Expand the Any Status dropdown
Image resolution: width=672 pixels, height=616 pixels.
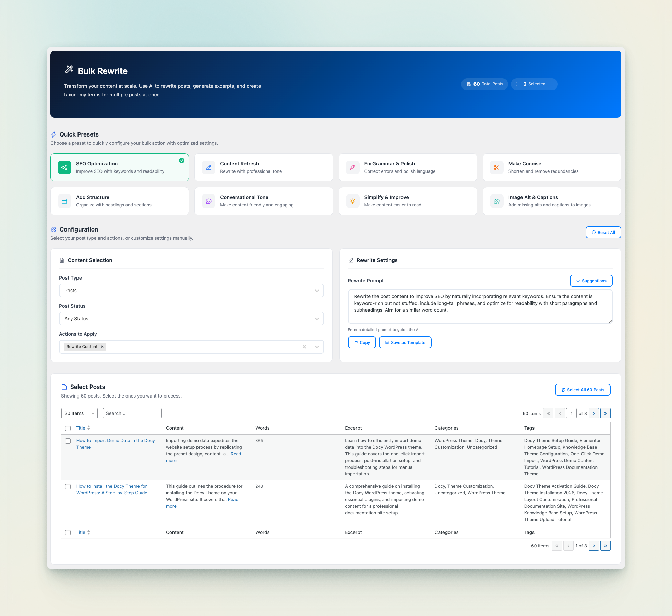coord(191,318)
